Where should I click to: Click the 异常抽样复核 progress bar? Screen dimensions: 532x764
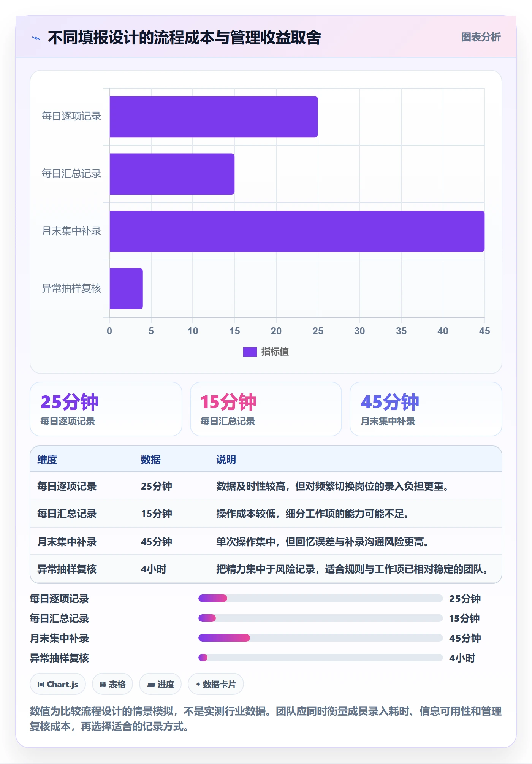tap(321, 658)
